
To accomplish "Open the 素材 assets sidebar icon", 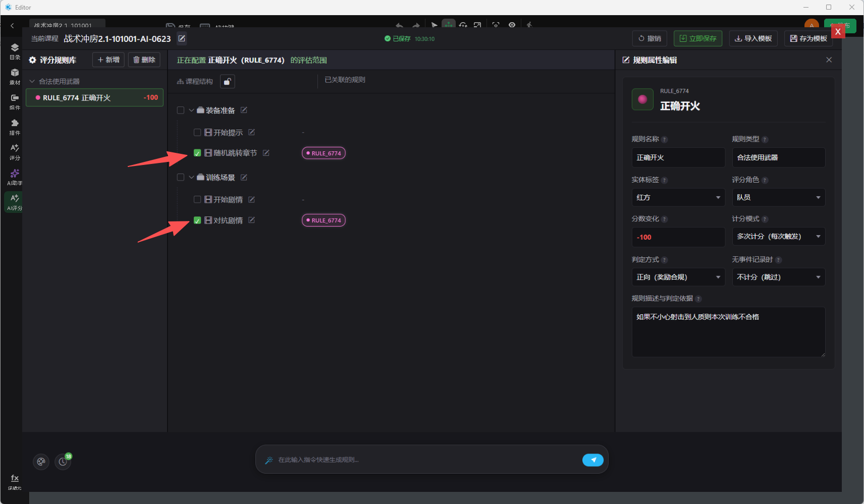I will tap(15, 77).
